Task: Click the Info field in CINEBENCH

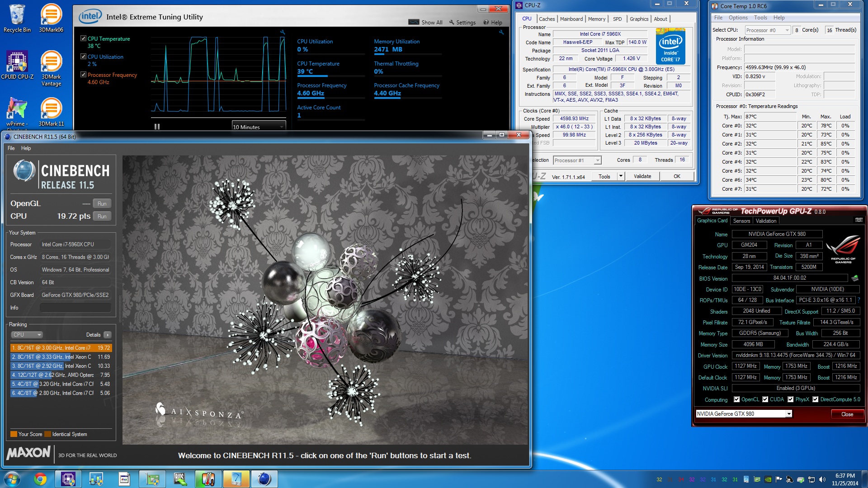Action: [75, 308]
